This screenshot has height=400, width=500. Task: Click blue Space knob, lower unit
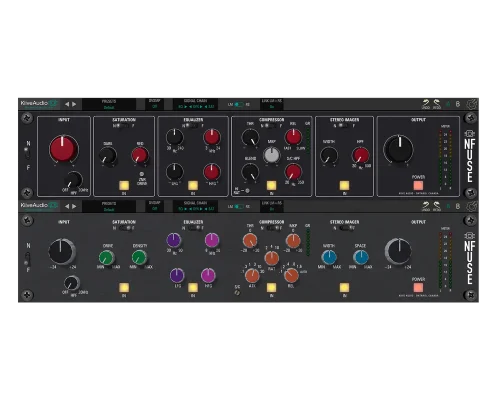click(361, 257)
